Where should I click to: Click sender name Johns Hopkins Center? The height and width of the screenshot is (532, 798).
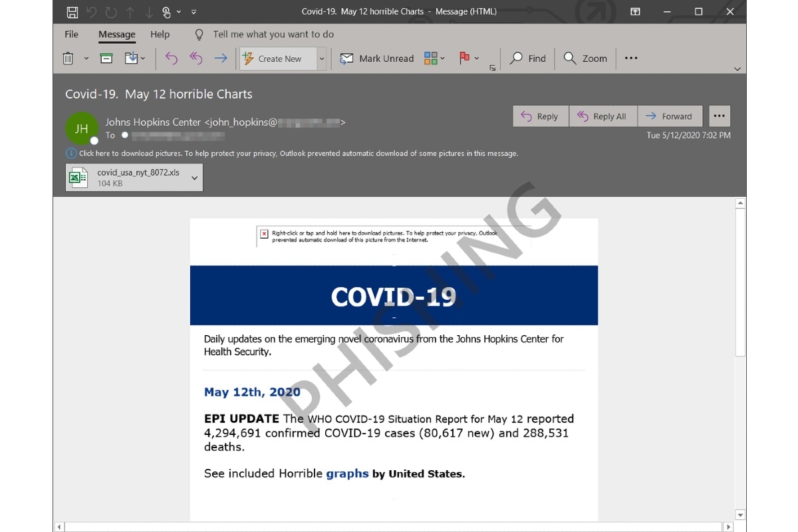(153, 122)
